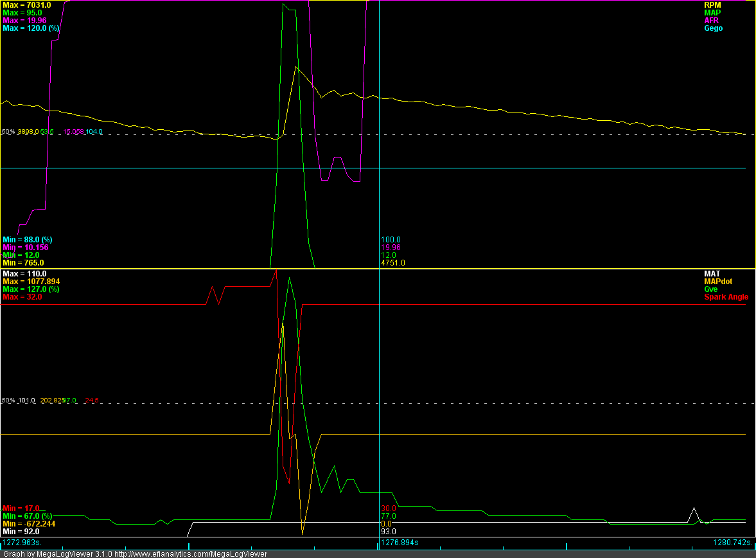Viewport: 756px width, 558px height.
Task: Click the cursor RPM value 4751.0
Action: pos(393,263)
